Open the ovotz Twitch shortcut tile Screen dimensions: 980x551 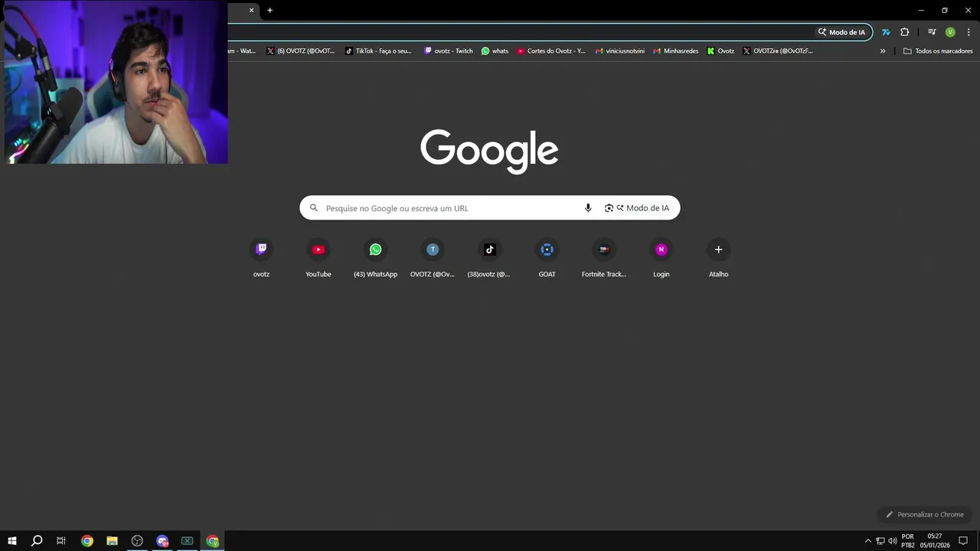[261, 259]
